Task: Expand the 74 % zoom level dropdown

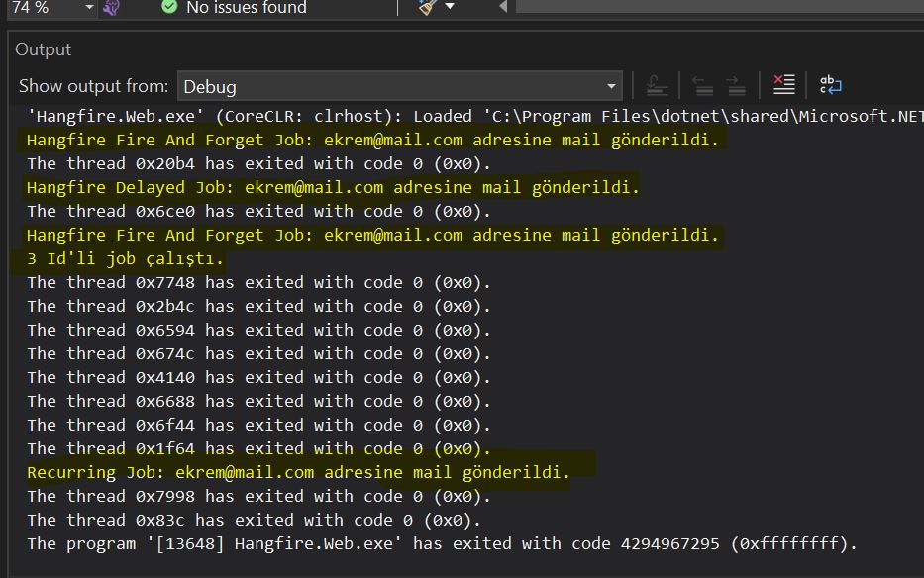Action: (x=89, y=8)
